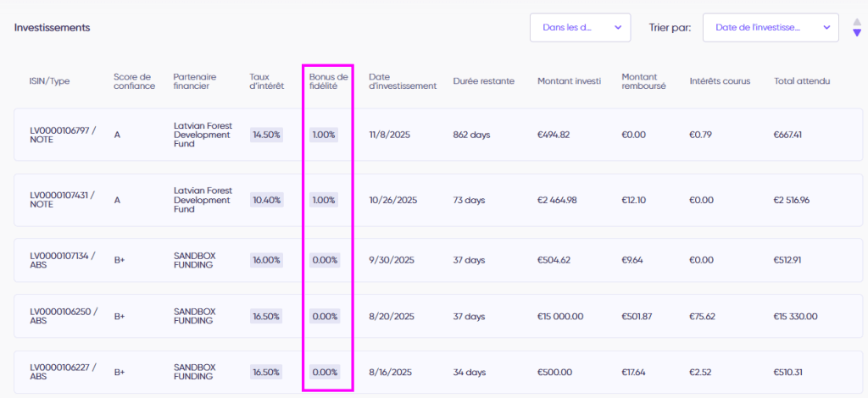This screenshot has width=868, height=398.
Task: Click the "Investissements" section heading
Action: click(52, 28)
